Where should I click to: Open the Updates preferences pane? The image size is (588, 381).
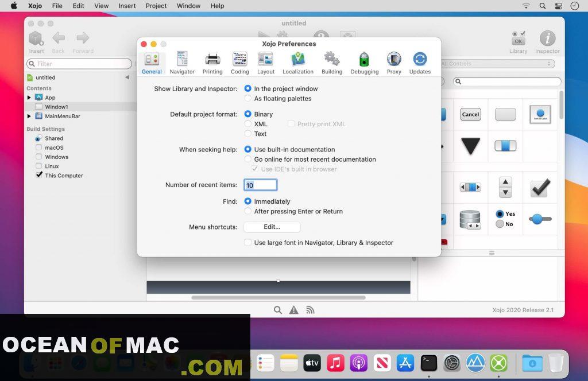click(420, 63)
